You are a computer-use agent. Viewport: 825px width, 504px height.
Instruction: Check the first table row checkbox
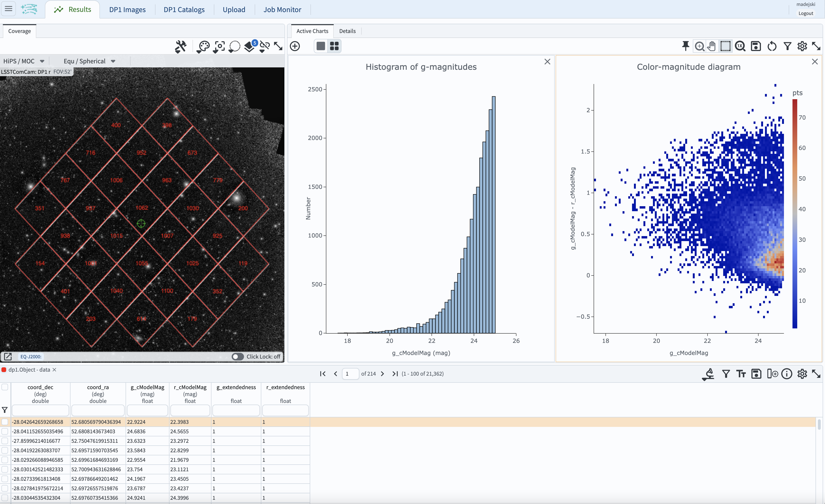click(5, 422)
